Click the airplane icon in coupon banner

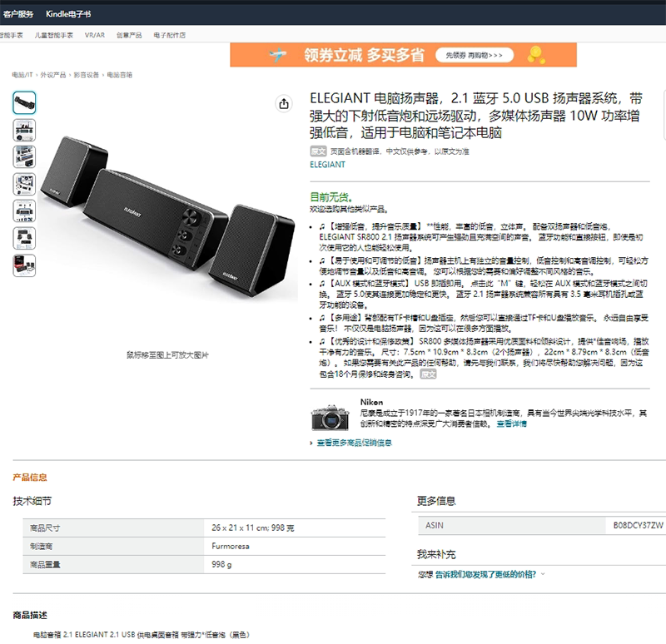278,55
